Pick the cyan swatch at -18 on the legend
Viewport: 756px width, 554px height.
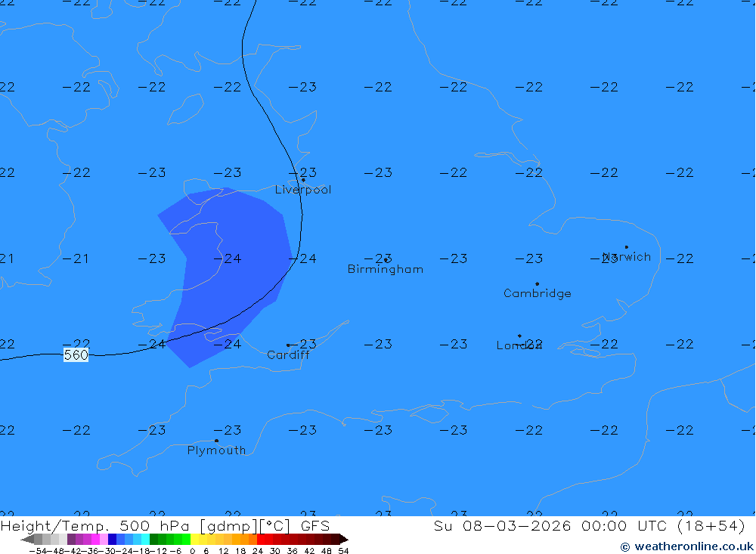(145, 539)
